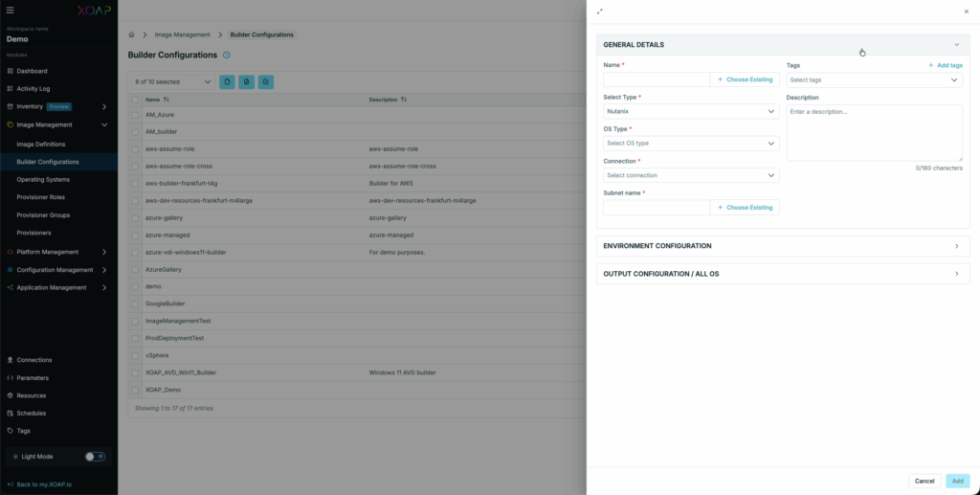Toggle the Light Mode switch

tap(95, 457)
